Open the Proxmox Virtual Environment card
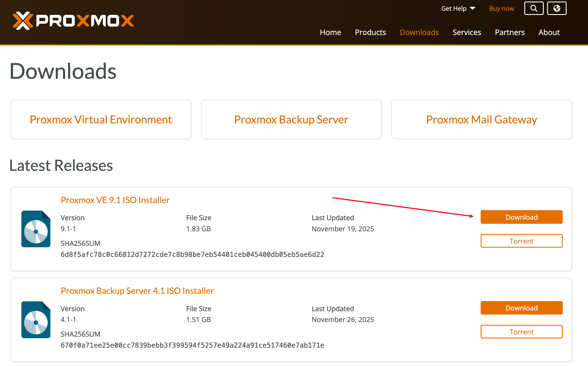This screenshot has width=588, height=366. (x=100, y=119)
